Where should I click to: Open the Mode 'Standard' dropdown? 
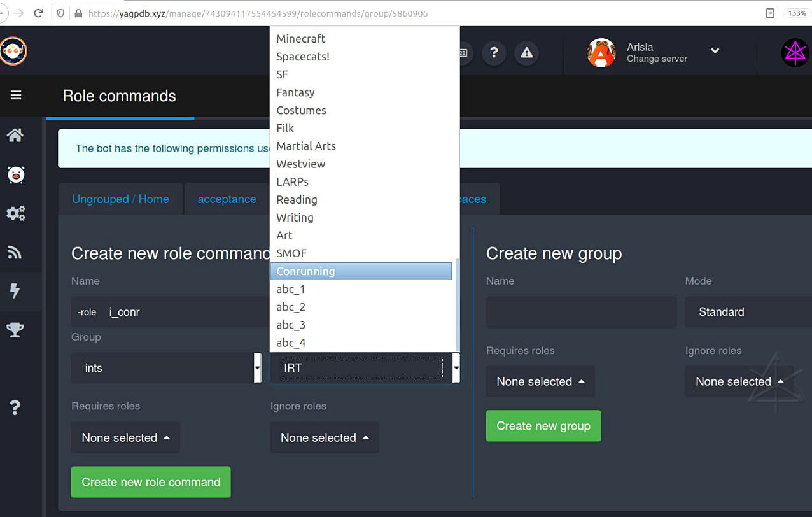click(x=745, y=312)
